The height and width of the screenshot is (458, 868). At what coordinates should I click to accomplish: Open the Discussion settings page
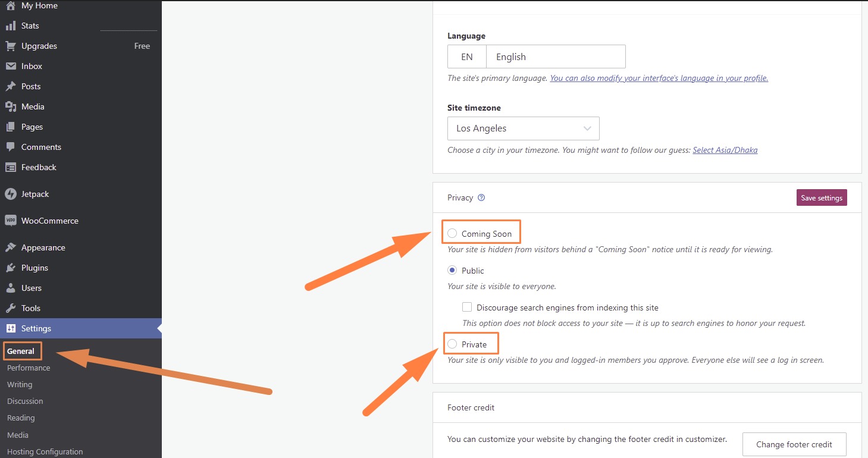coord(24,401)
